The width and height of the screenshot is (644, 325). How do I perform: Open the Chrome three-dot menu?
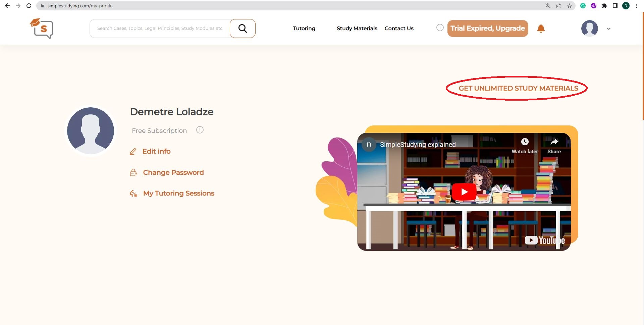pos(637,6)
